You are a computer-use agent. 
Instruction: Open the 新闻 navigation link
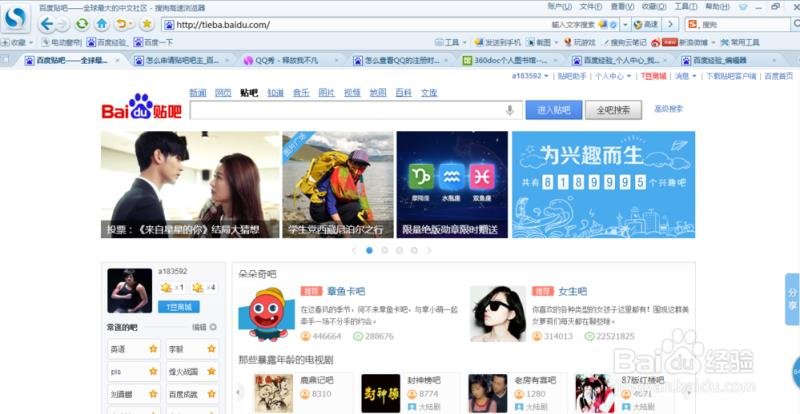tap(197, 93)
